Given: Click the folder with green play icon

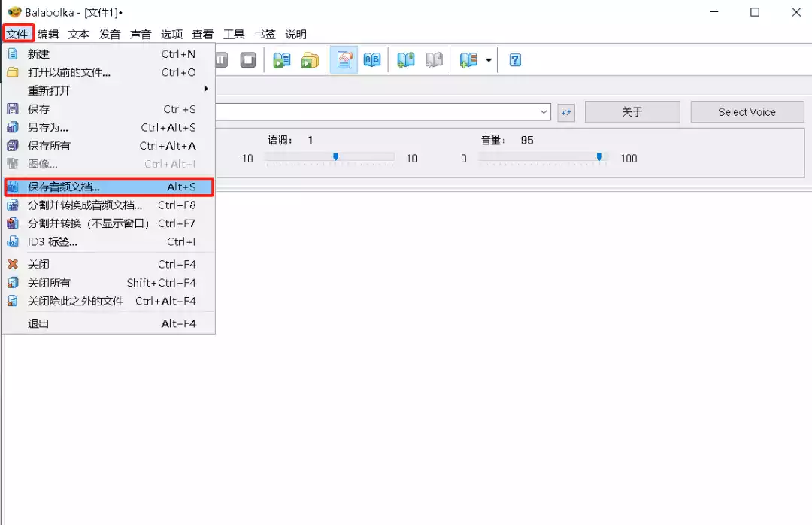Looking at the screenshot, I should 311,60.
